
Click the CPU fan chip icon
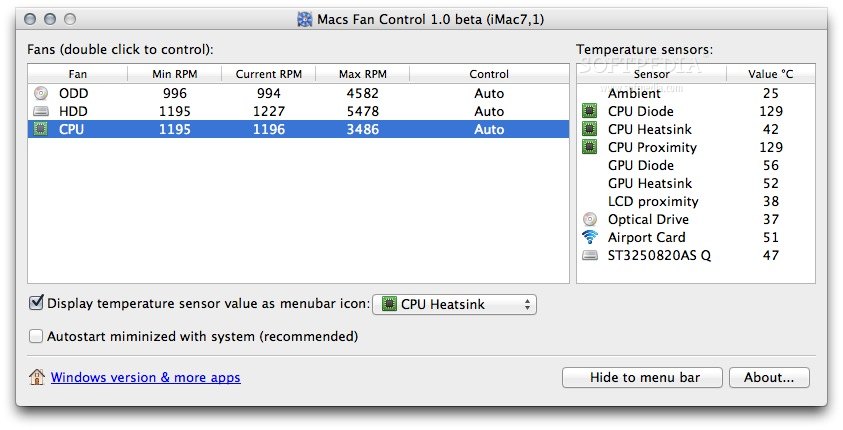(x=41, y=129)
